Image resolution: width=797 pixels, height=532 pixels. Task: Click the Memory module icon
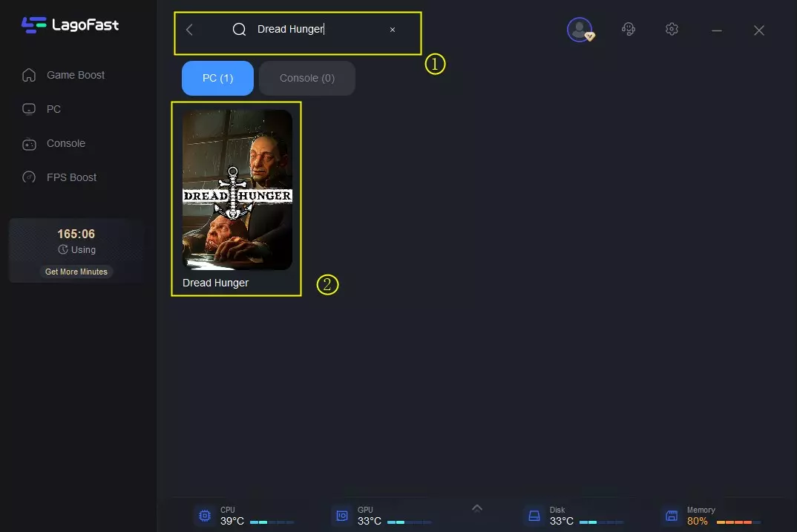(672, 516)
